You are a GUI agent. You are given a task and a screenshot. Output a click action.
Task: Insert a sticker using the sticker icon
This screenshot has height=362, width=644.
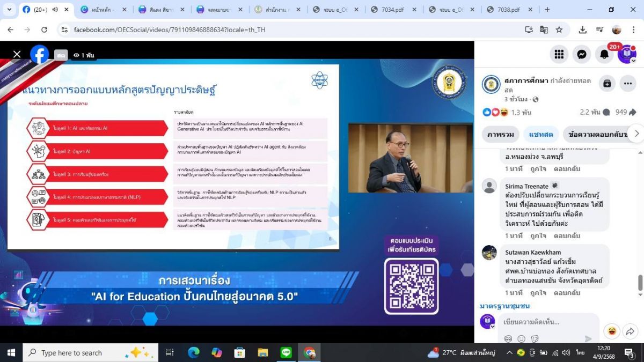535,339
